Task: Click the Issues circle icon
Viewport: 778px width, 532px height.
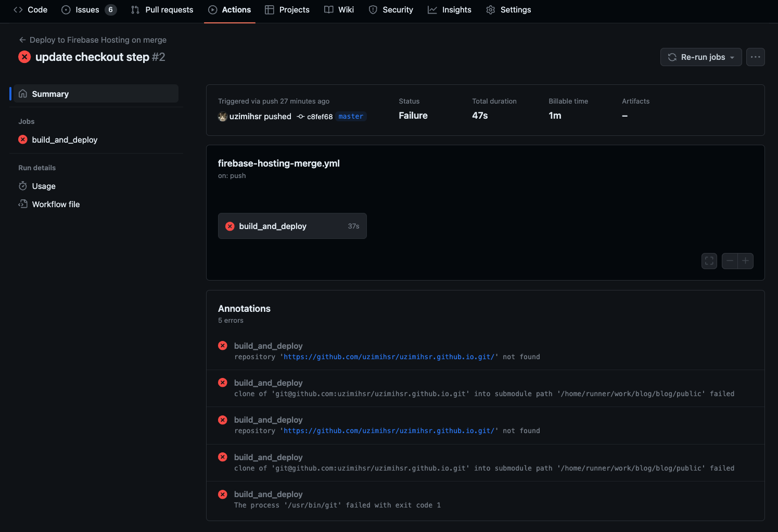Action: pyautogui.click(x=66, y=10)
